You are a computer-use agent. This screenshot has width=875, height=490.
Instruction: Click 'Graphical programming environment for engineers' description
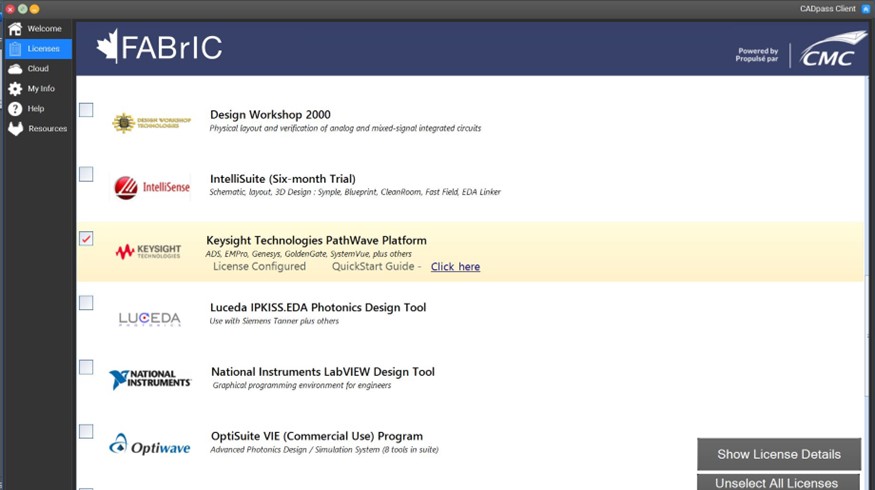point(302,386)
